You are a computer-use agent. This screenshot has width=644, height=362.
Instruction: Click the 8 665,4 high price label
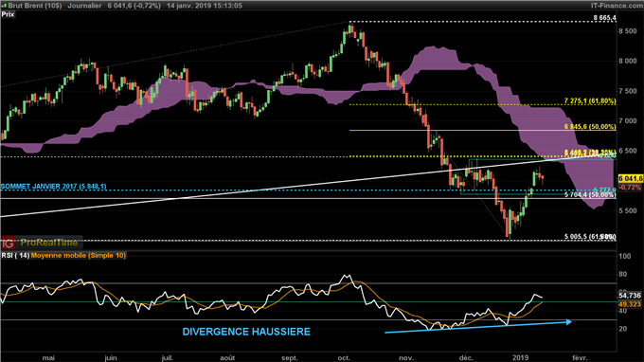pyautogui.click(x=604, y=18)
